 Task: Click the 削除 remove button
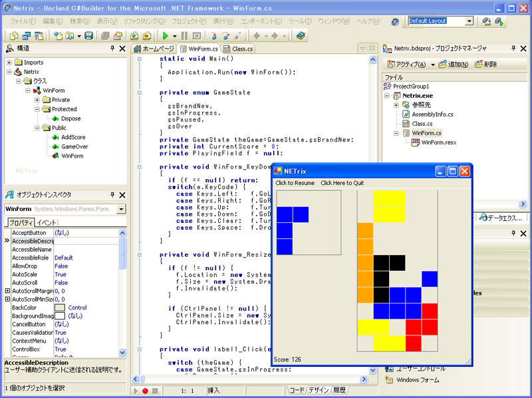pos(486,64)
